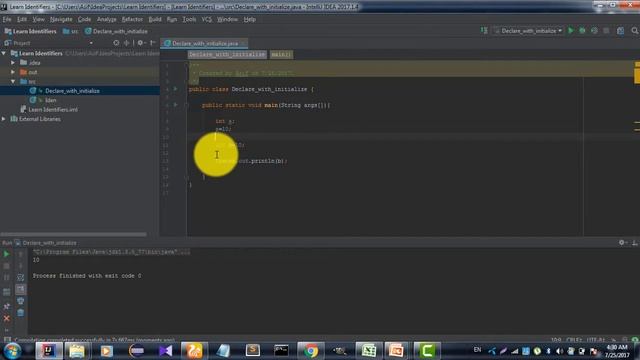The height and width of the screenshot is (360, 640).
Task: Clear the Run console with the trash icon
Action: point(20,313)
